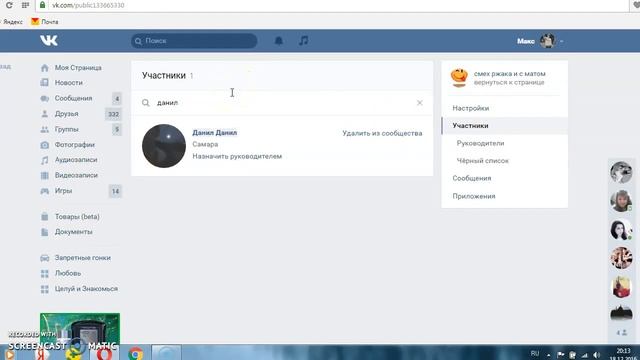This screenshot has width=640, height=360.
Task: Open Данил Данил profile name link
Action: [215, 133]
